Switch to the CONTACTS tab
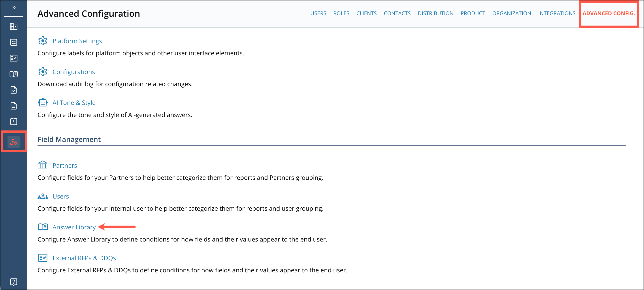Viewport: 644px width, 290px height. [397, 13]
